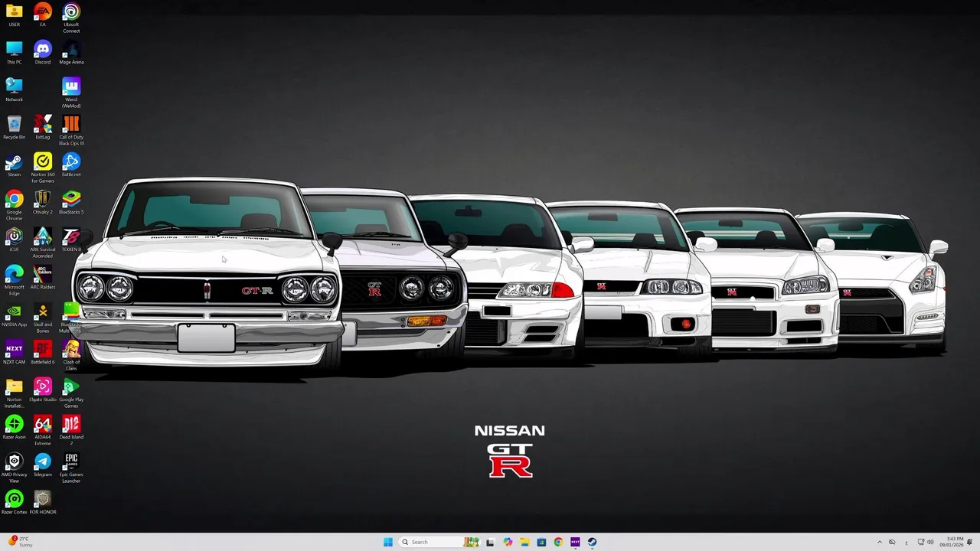Select the Wand (WeMod) desktop icon
Viewport: 980px width, 551px height.
(x=71, y=93)
